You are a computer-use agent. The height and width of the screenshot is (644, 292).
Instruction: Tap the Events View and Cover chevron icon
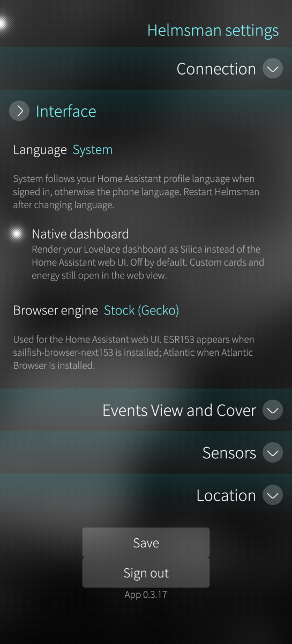273,411
